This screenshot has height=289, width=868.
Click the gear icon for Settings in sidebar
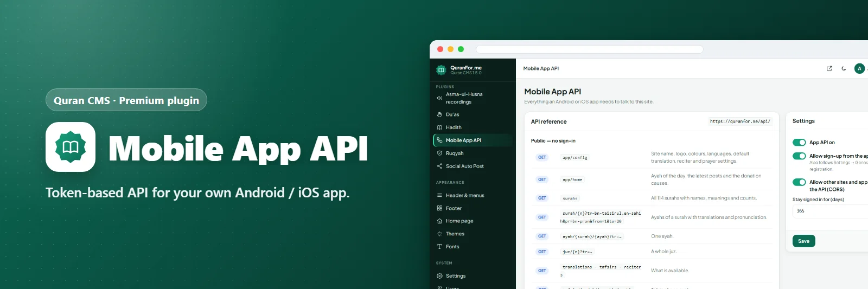pyautogui.click(x=439, y=276)
